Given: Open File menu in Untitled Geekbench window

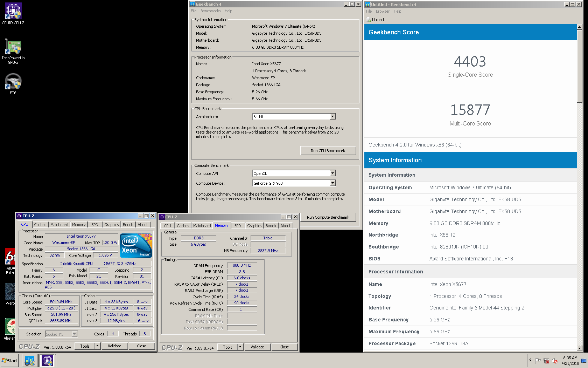Looking at the screenshot, I should point(369,12).
